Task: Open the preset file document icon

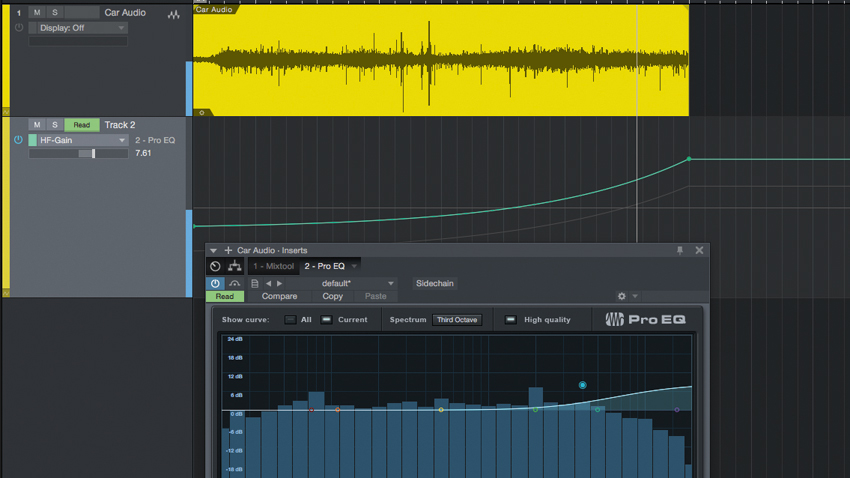Action: (255, 283)
